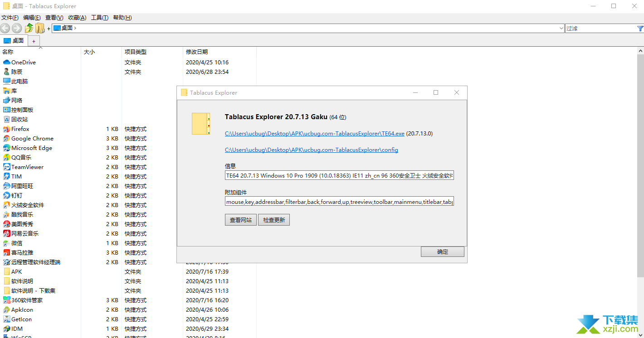The height and width of the screenshot is (338, 644).
Task: Select the 美图秀秀 shortcut icon
Action: 6,224
